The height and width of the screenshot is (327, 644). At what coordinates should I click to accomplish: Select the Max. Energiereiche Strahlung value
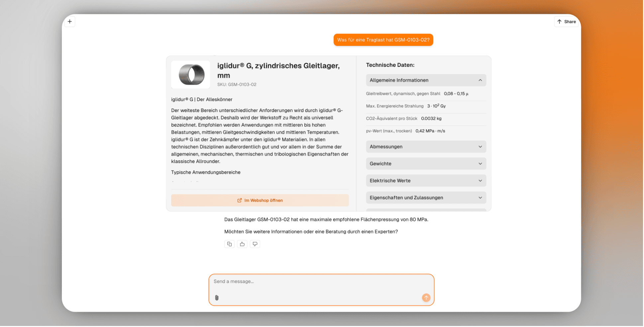pyautogui.click(x=436, y=106)
